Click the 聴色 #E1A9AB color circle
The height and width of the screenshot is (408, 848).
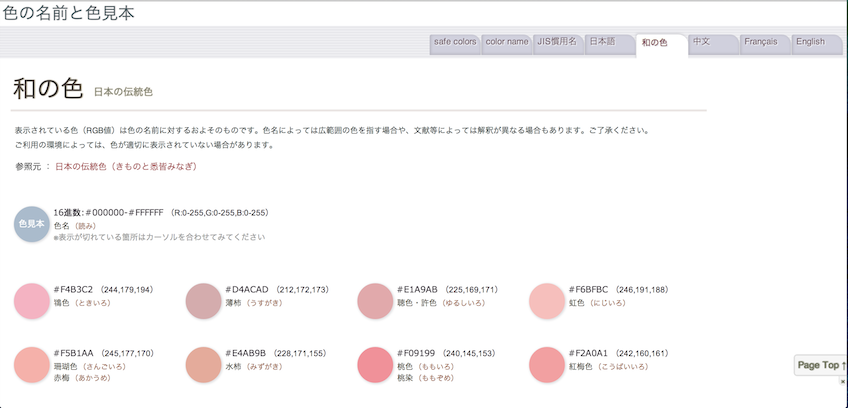point(375,301)
